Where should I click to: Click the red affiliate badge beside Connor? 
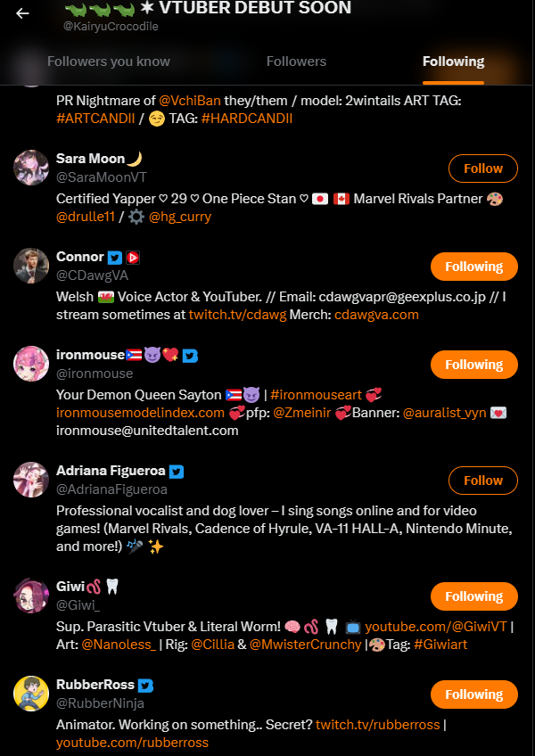click(x=133, y=258)
